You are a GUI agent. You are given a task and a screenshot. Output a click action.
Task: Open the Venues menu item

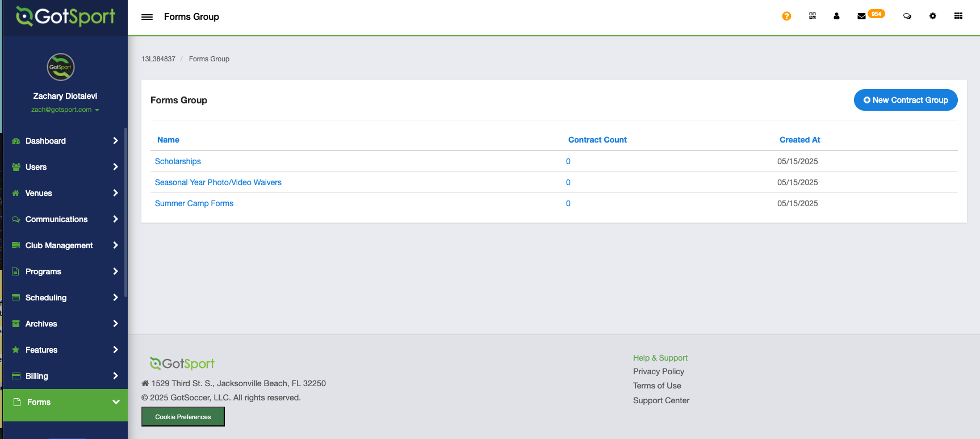click(65, 193)
